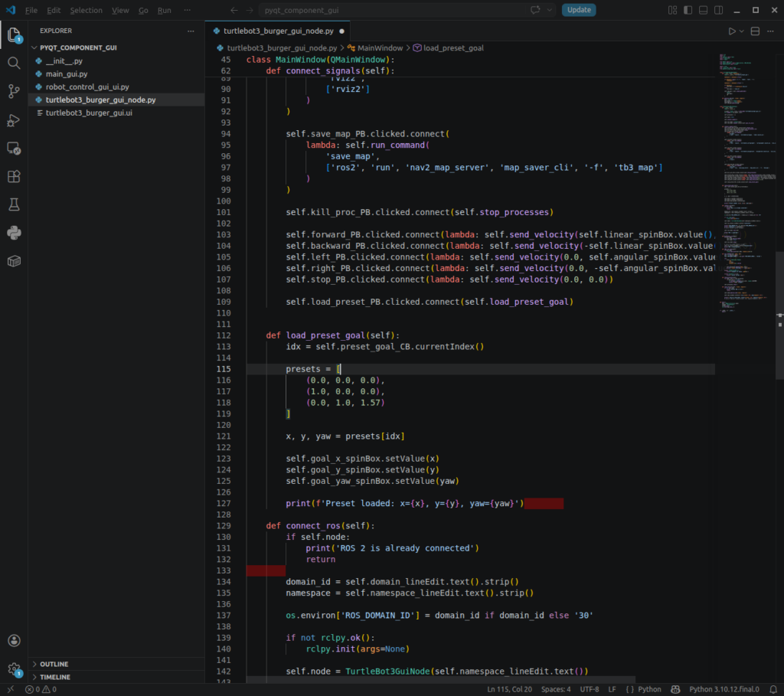This screenshot has width=784, height=696.
Task: Open the Testing flask view
Action: [14, 204]
